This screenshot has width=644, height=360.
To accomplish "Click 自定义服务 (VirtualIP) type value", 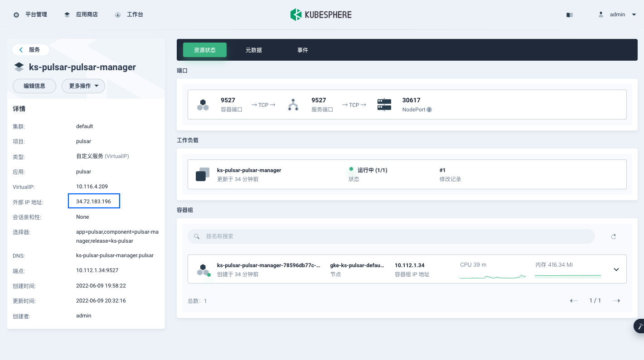I will pos(102,156).
